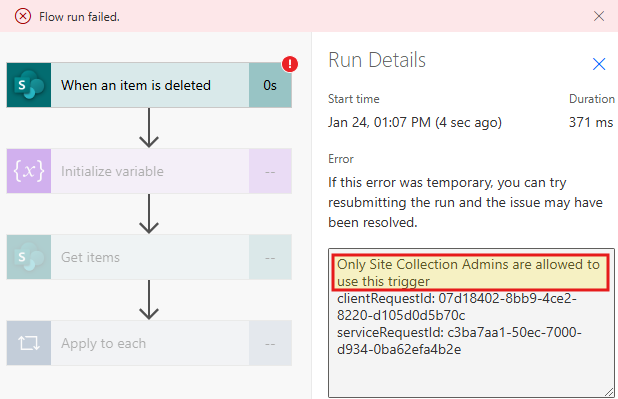Click the duration placeholder on Initialize variable
The width and height of the screenshot is (618, 399).
tap(270, 171)
